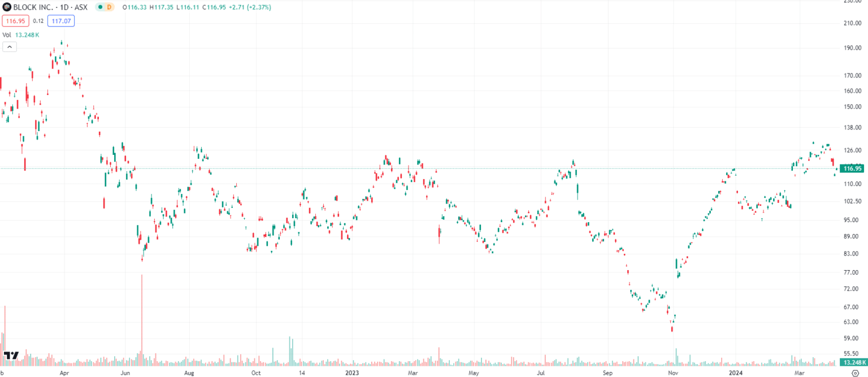The width and height of the screenshot is (868, 377).
Task: Click the red 116.95 sell price box
Action: 15,20
